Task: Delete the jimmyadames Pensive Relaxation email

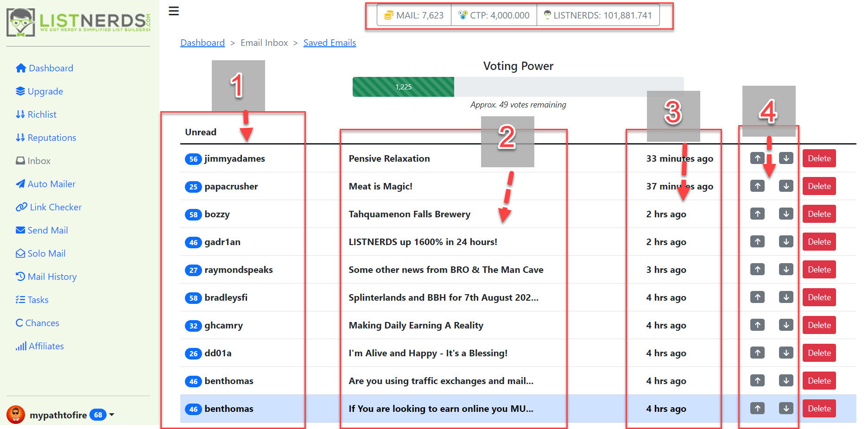Action: point(819,158)
